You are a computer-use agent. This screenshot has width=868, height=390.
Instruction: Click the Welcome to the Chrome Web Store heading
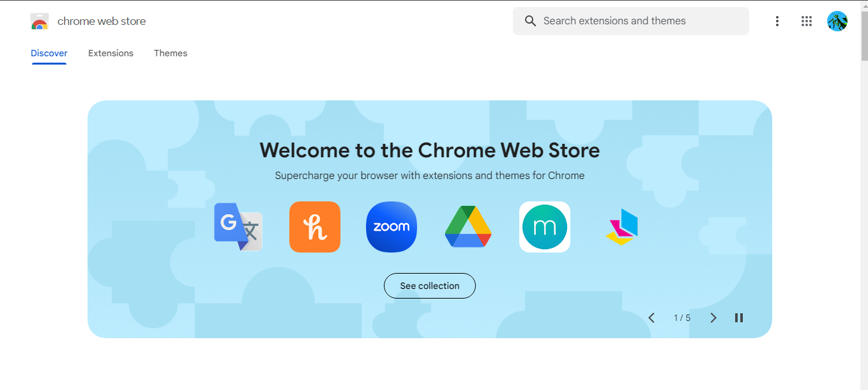coord(430,150)
